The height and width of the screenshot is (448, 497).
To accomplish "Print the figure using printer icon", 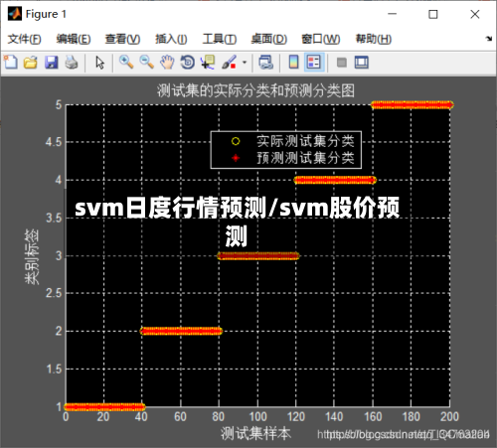I will (72, 63).
